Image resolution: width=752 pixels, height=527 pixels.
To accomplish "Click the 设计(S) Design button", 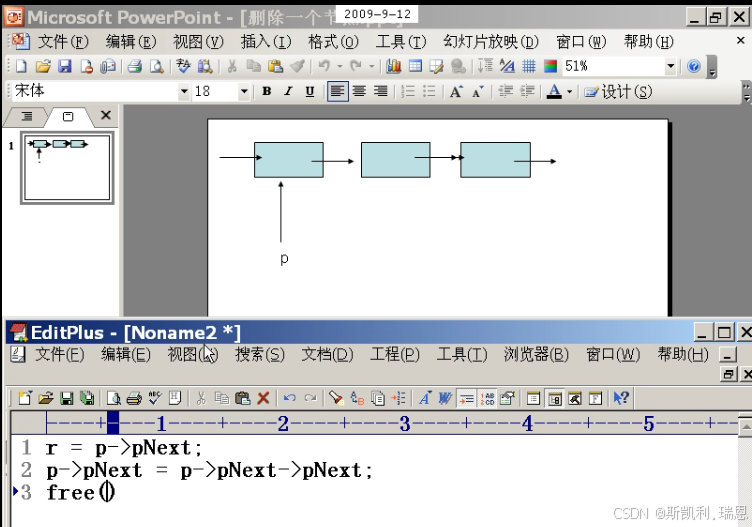I will [618, 92].
